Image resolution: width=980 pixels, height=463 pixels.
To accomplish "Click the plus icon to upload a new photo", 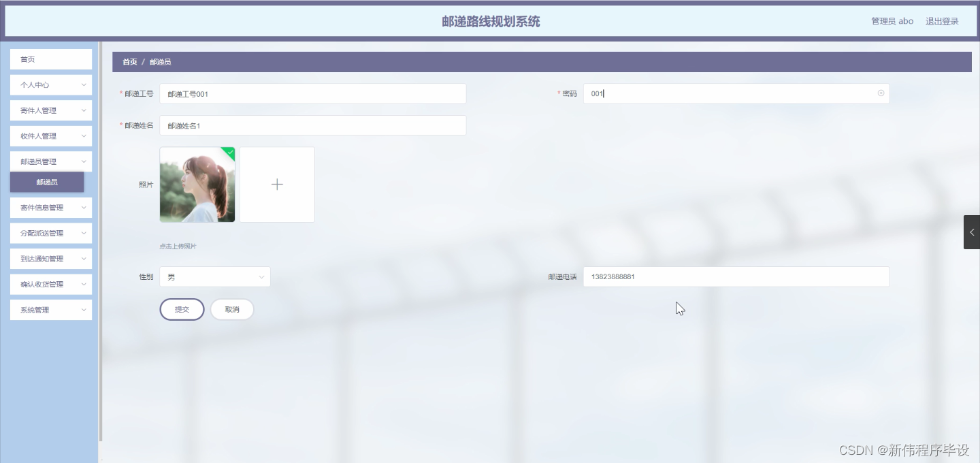I will tap(276, 184).
